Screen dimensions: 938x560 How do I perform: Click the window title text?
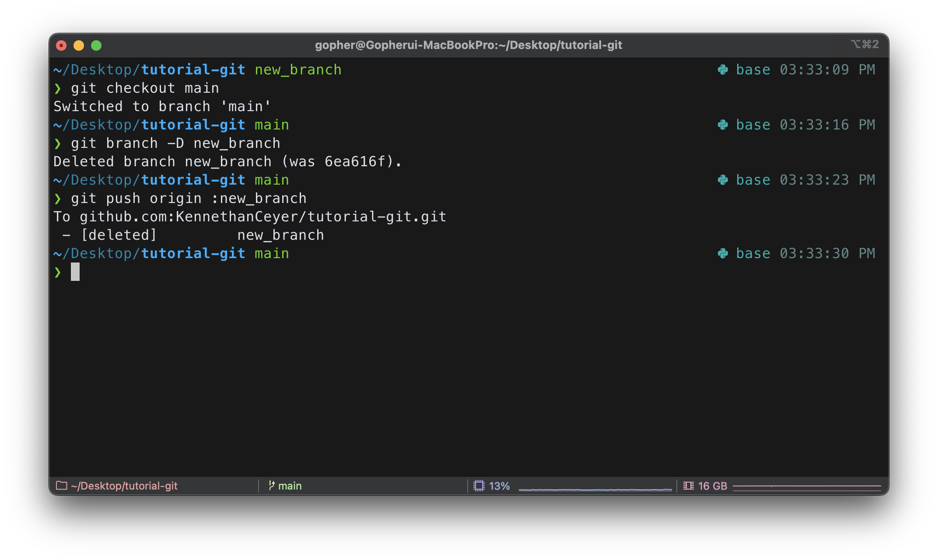click(468, 45)
